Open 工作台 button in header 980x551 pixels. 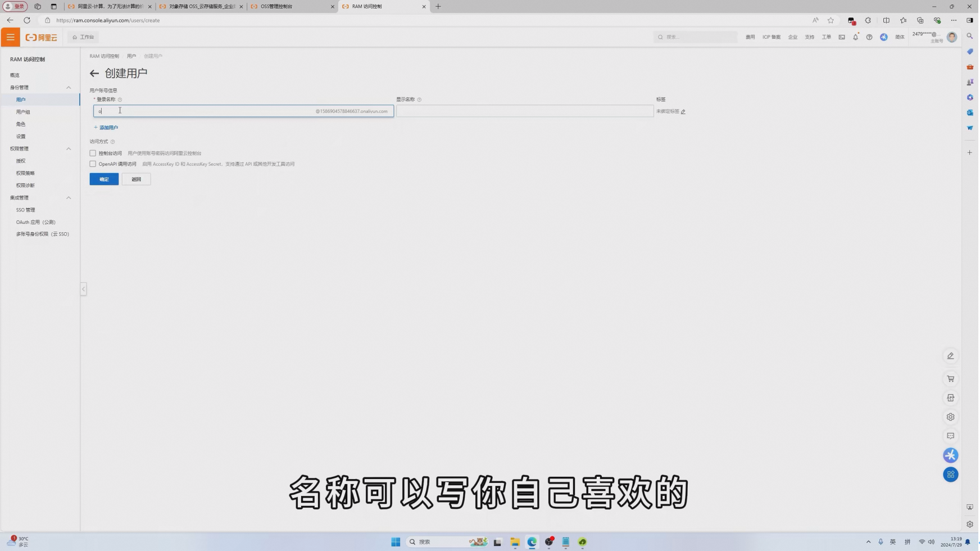83,37
